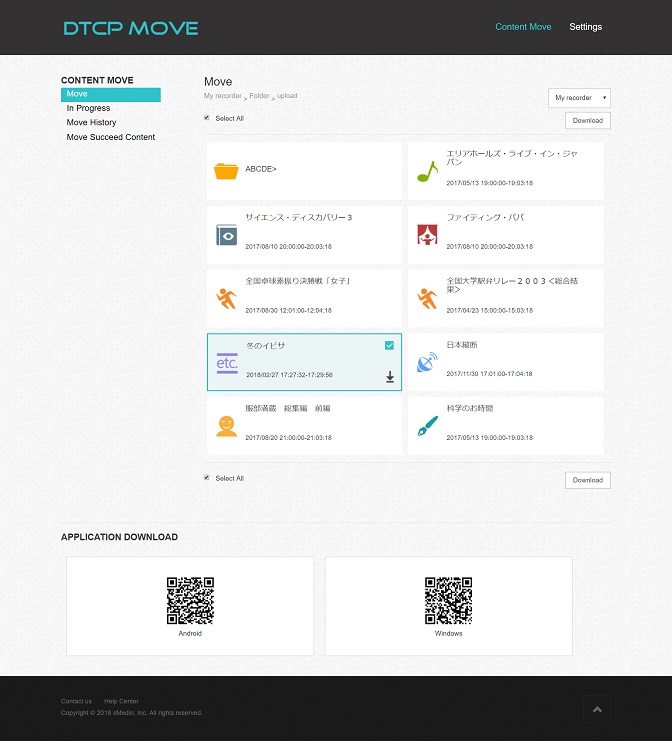Open Move History in the sidebar

91,123
